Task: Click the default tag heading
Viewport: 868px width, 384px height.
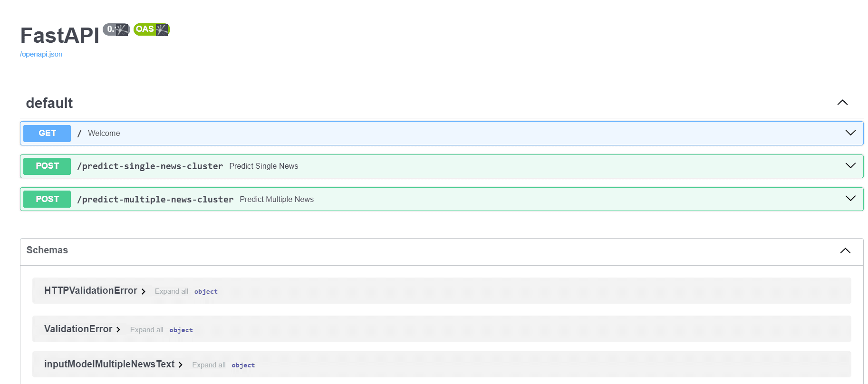Action: click(x=49, y=103)
